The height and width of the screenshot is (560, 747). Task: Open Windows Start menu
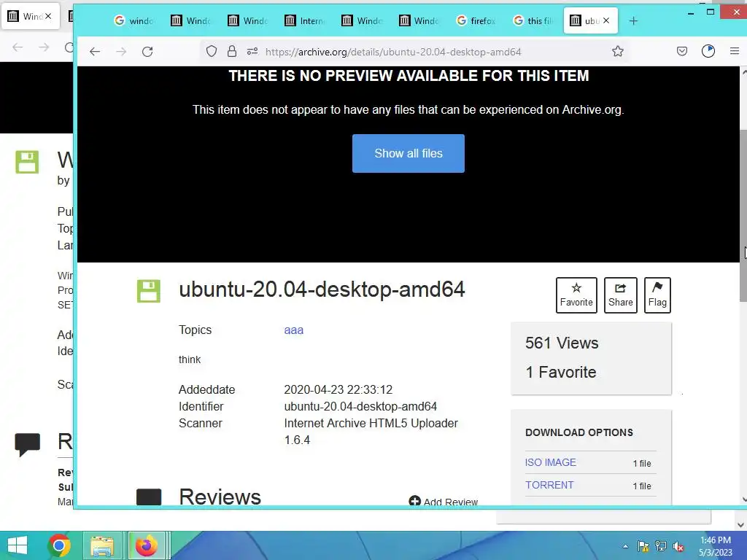point(18,545)
